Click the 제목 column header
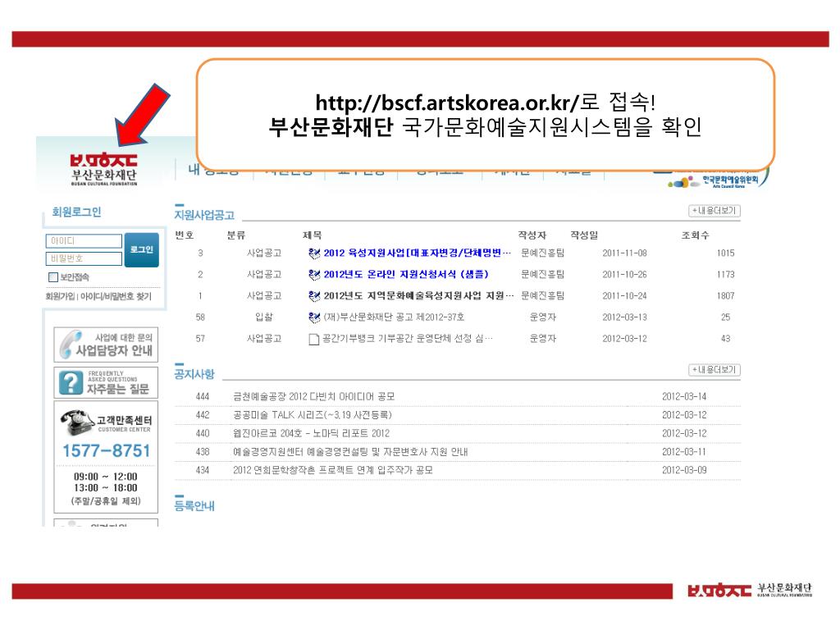The width and height of the screenshot is (840, 630). [312, 235]
